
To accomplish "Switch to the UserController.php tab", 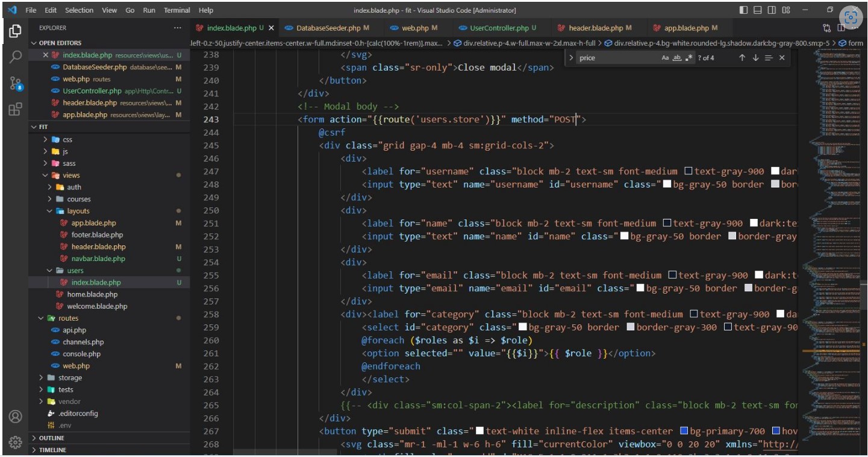I will (x=499, y=28).
